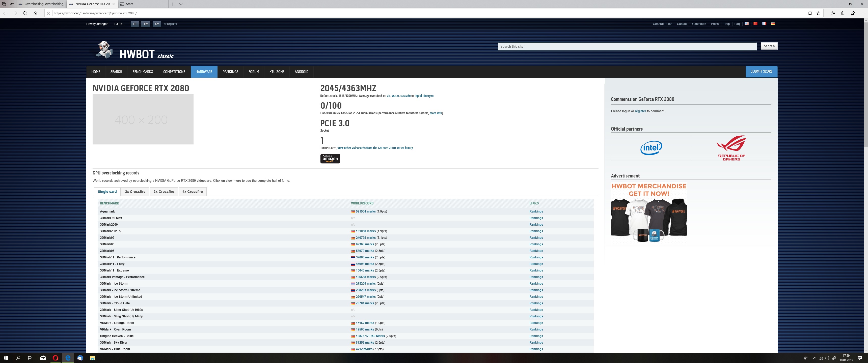Click the liquid nitrogen overclock link

coord(424,96)
